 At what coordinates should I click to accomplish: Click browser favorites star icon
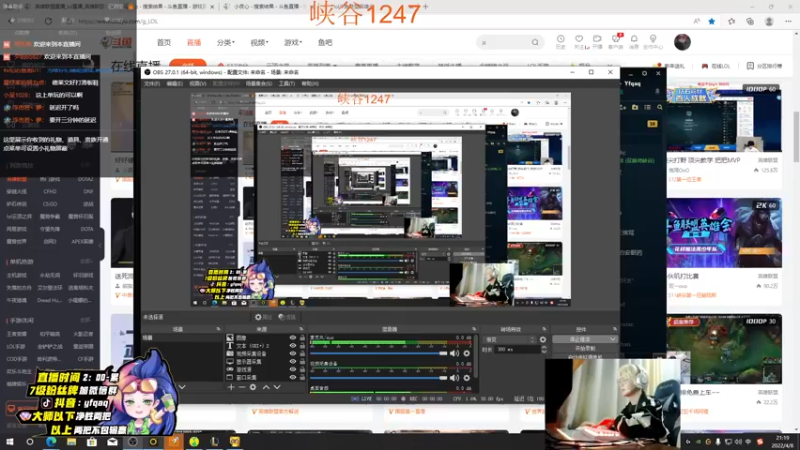(x=712, y=21)
